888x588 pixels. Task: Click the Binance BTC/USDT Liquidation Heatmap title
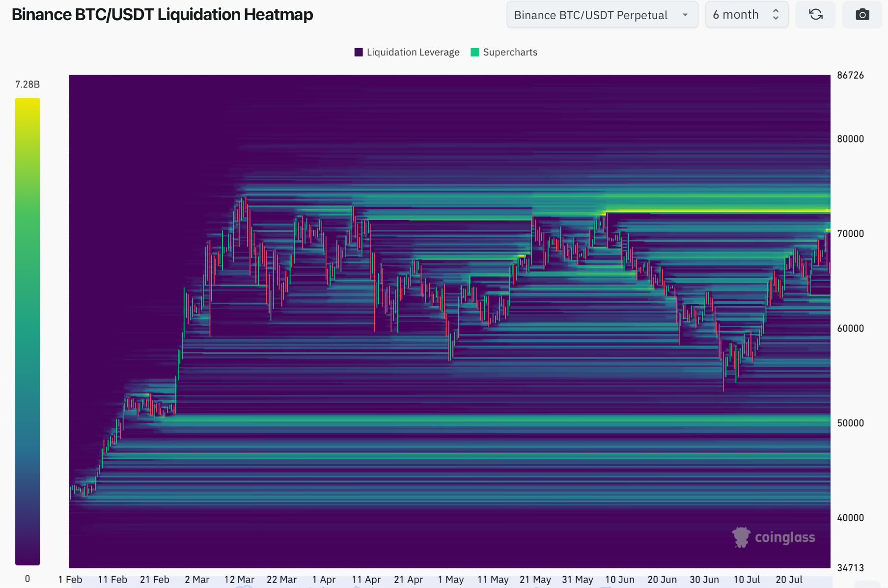(162, 15)
